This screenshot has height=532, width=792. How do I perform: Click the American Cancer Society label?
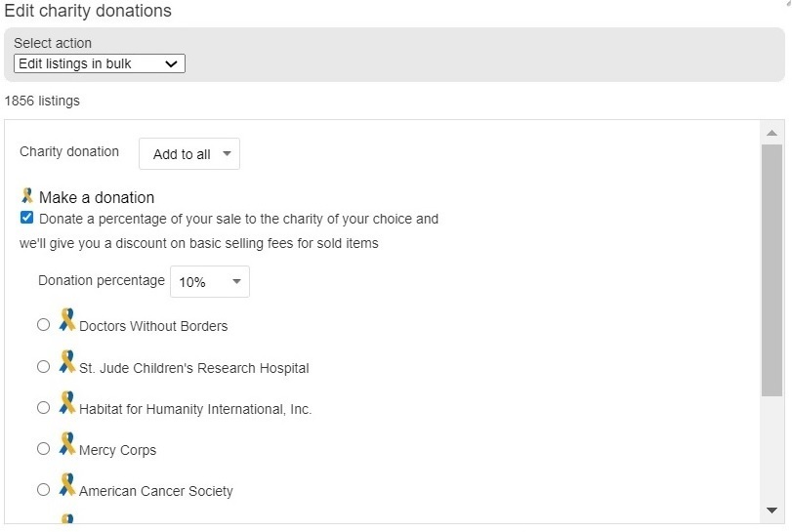[x=156, y=491]
